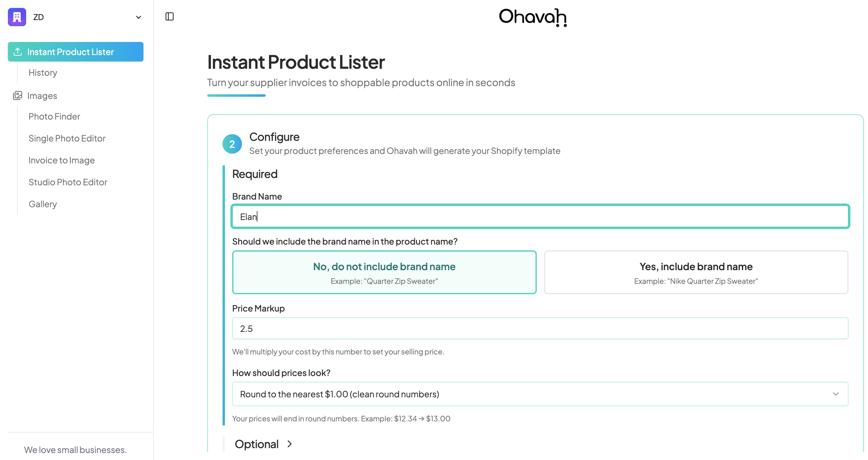Expand the Optional section
This screenshot has width=868, height=460.
tap(263, 444)
